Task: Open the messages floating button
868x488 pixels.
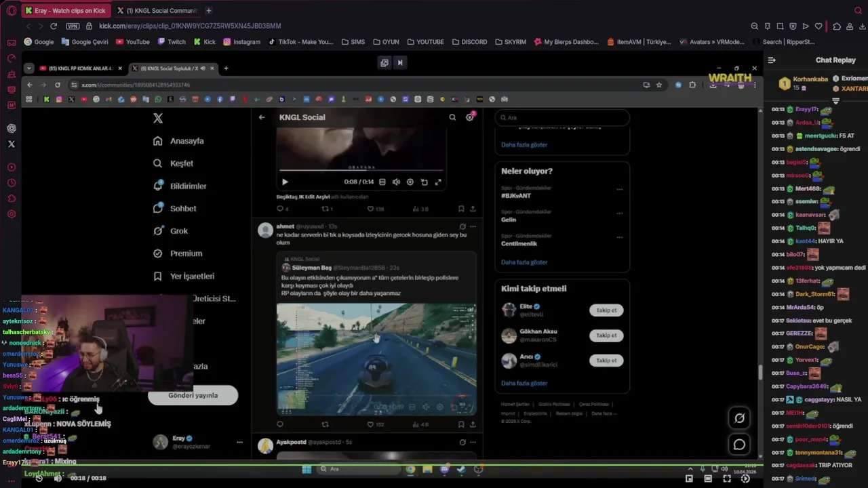Action: (x=739, y=445)
